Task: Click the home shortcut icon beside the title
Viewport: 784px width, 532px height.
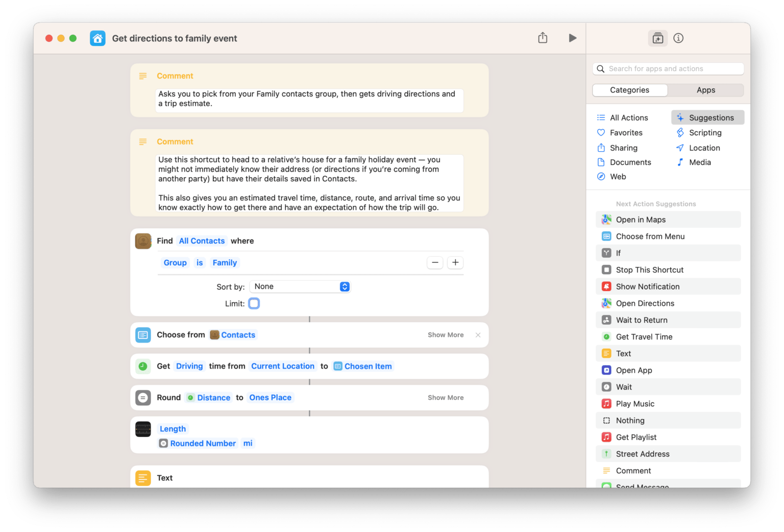Action: (97, 38)
